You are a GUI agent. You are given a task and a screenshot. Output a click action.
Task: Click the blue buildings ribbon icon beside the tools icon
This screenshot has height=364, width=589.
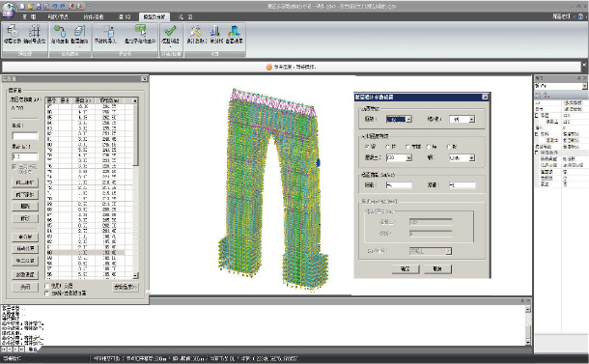click(x=215, y=31)
